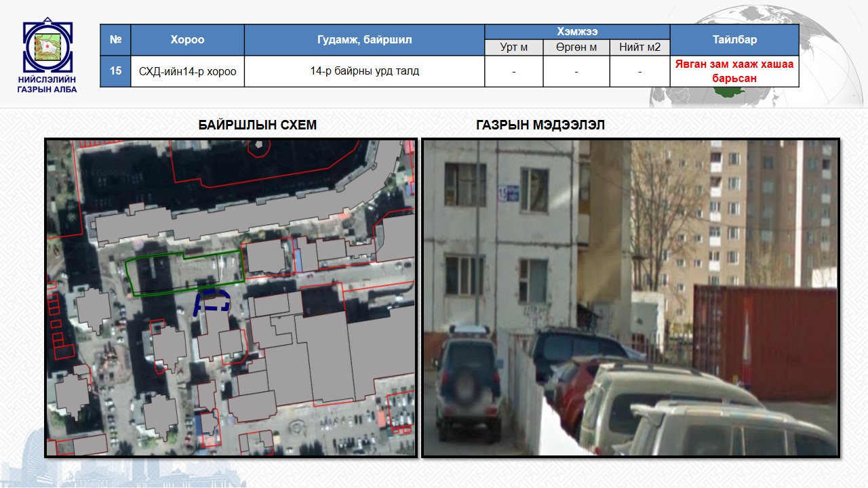Click the Нийт м2 sub-header
The height and width of the screenshot is (488, 868).
(639, 47)
